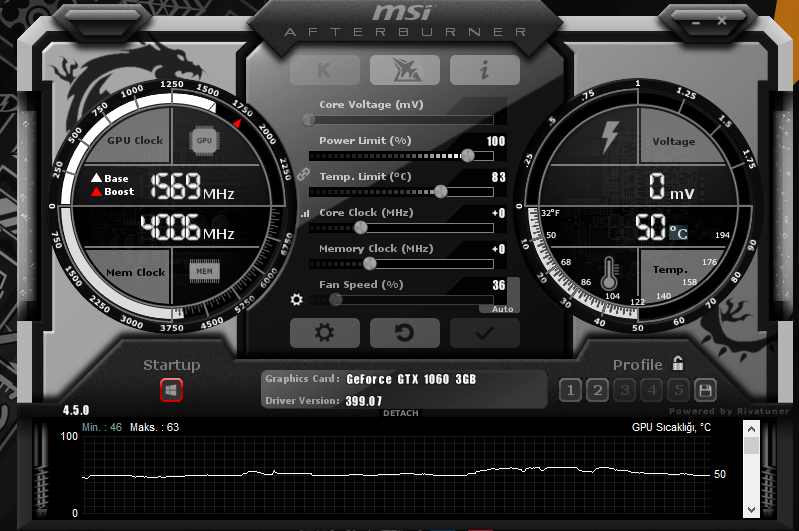Click the DETACH monitor button
Viewport: 799px width, 531px height.
click(401, 413)
